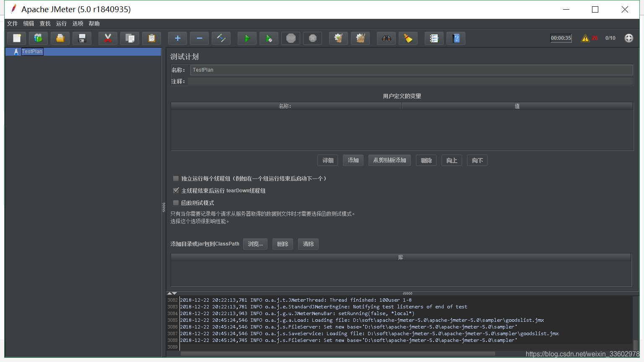Click the Reset Search icon
Screen dimensions: 644x362
(408, 38)
